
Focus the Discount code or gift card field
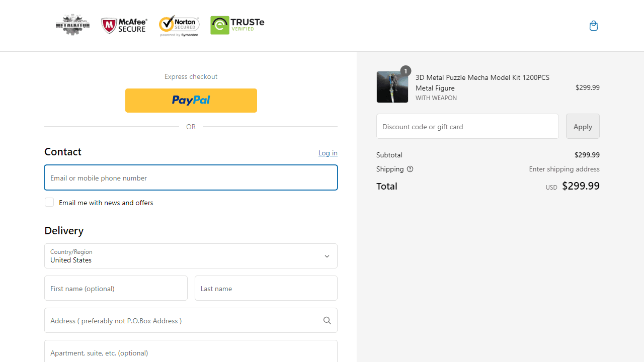(467, 126)
